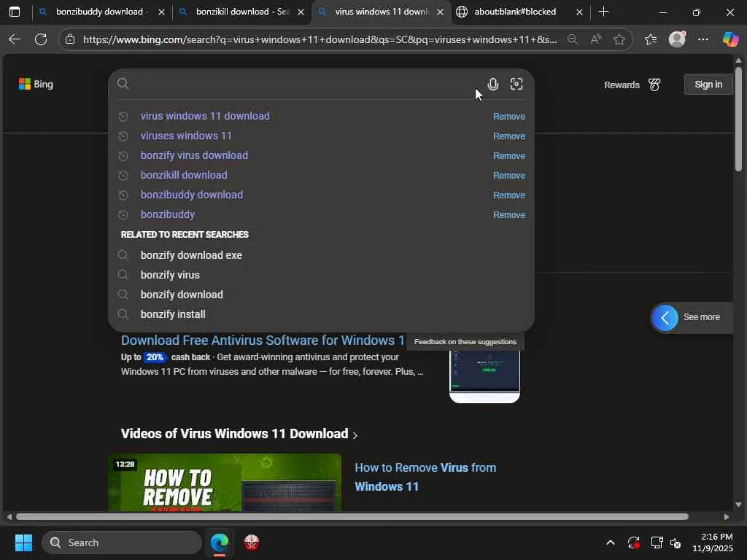Switch to bonzikill download tab

[243, 12]
